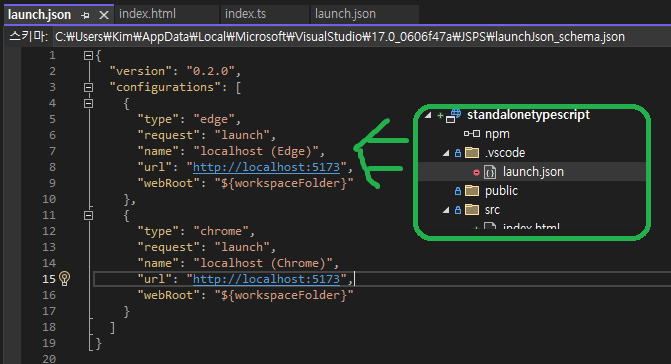Collapse the Edge configuration block on line 4
Image resolution: width=671 pixels, height=364 pixels.
tap(88, 103)
